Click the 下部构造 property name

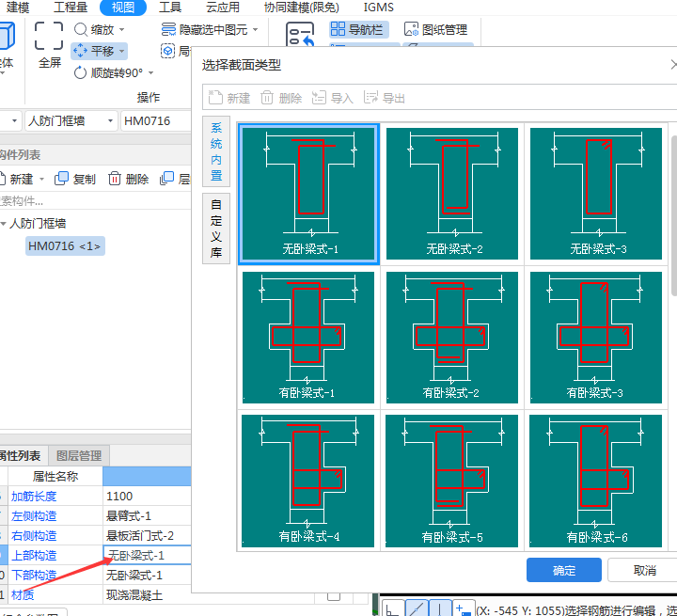tap(34, 576)
